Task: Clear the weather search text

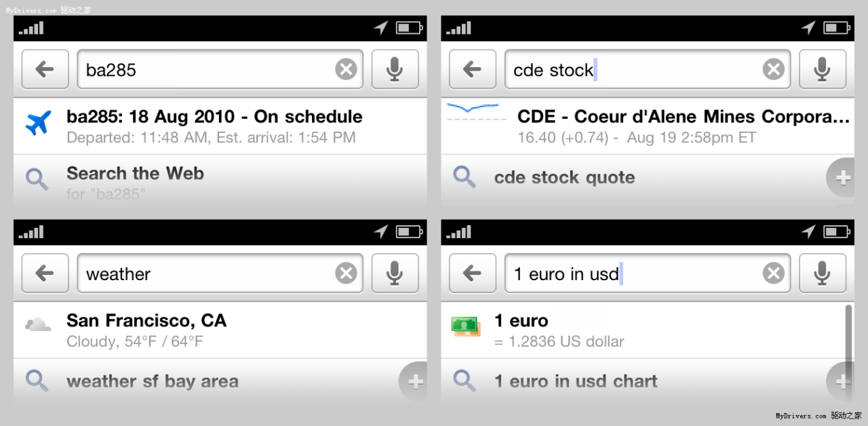Action: tap(346, 274)
